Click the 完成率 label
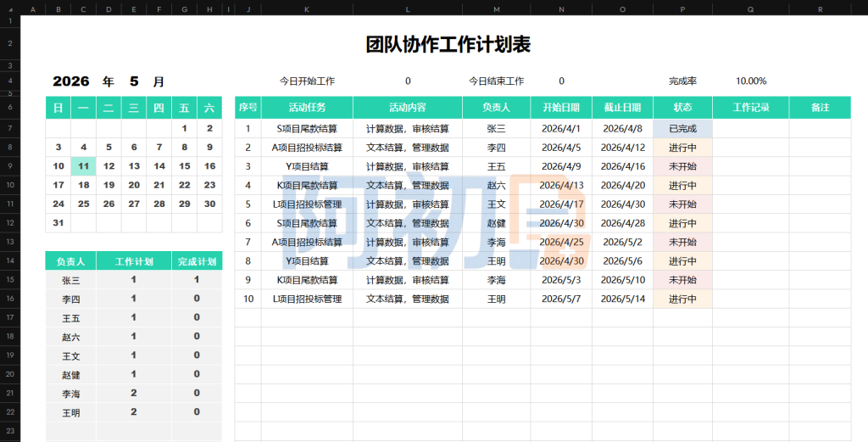Screen dimensions: 868x442 pos(682,81)
